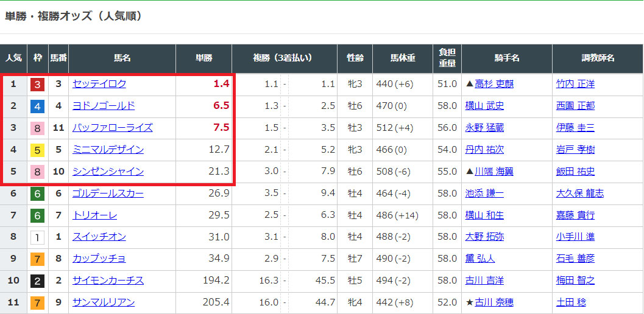This screenshot has height=314, width=644.
Task: Open trainer 竹内 正洋 link
Action: [x=575, y=84]
